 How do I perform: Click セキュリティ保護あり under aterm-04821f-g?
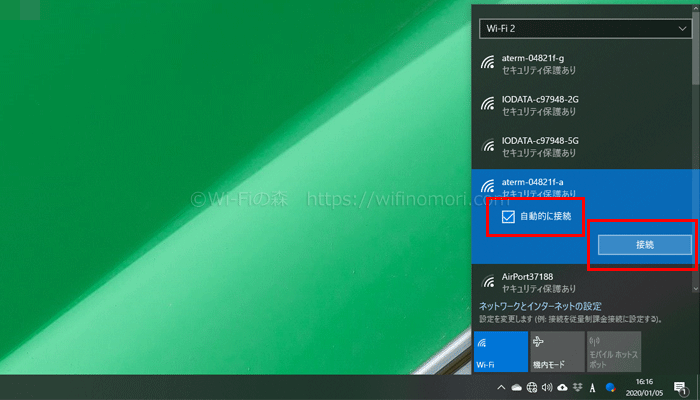[538, 70]
